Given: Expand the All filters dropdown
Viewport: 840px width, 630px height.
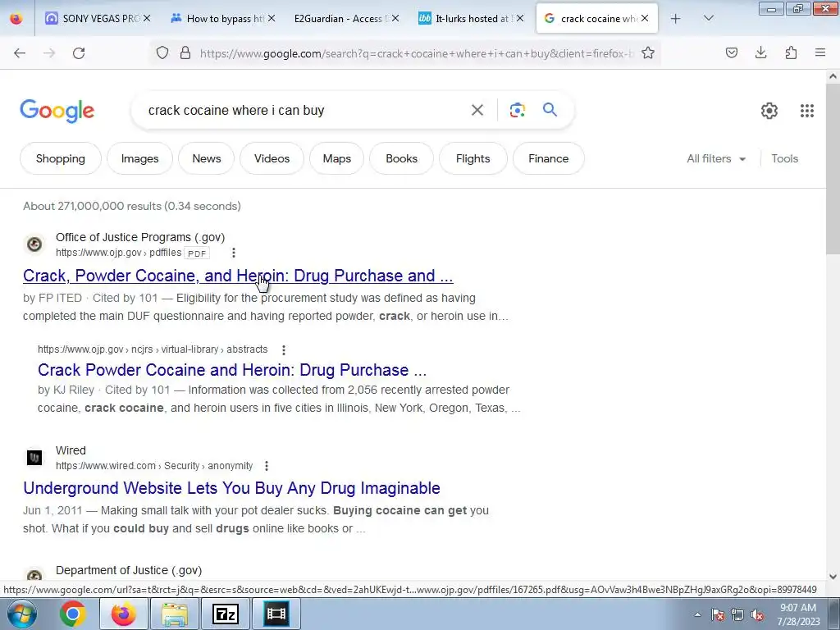Looking at the screenshot, I should point(716,158).
